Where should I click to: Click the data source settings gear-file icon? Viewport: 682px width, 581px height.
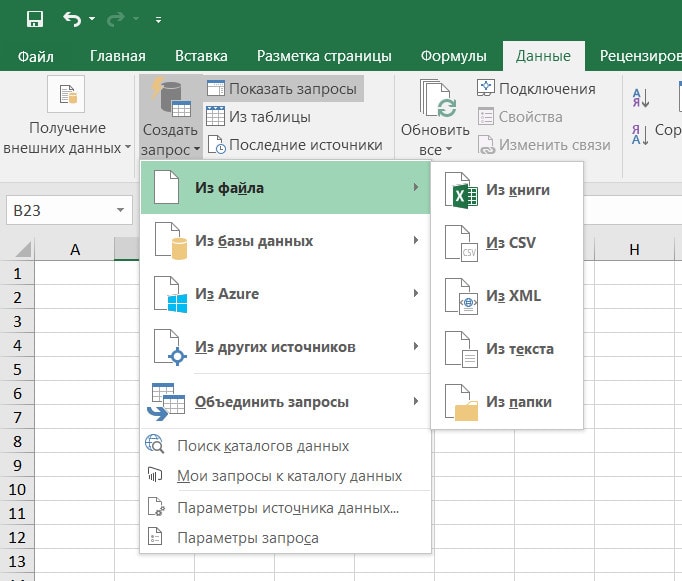point(156,507)
